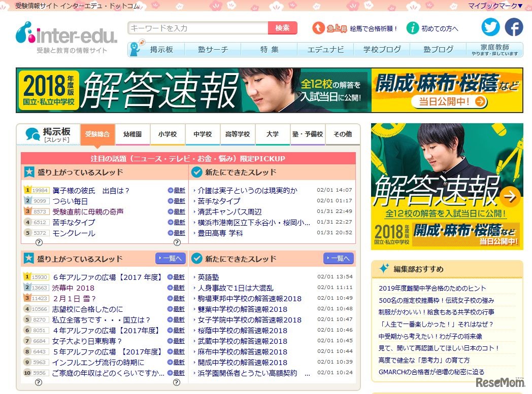Open 麻布中学校の解答速報2018 thread link
The image size is (532, 394).
tap(242, 352)
